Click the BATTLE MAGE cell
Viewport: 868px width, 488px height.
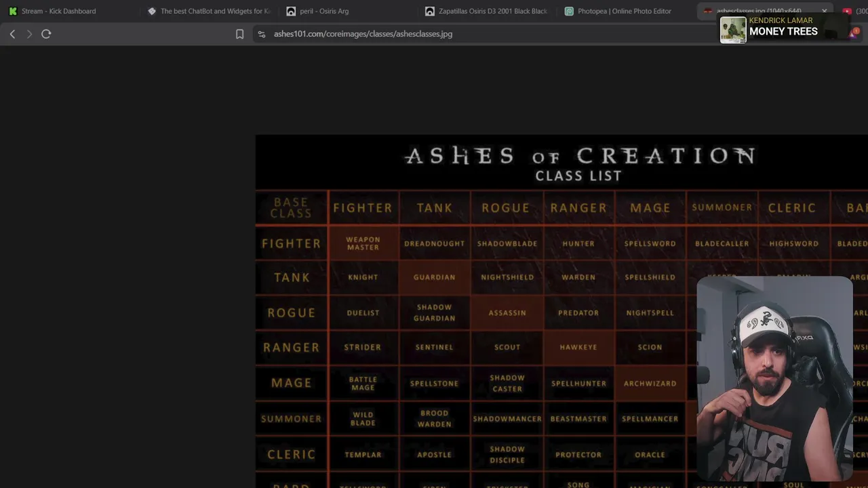[363, 383]
